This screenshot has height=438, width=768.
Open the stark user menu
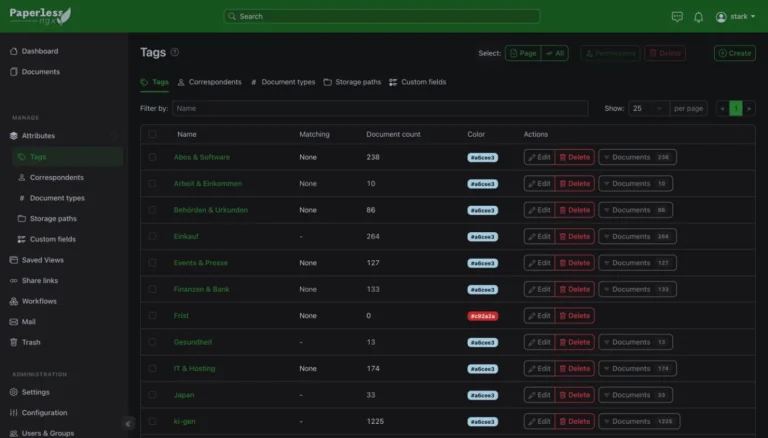[735, 17]
